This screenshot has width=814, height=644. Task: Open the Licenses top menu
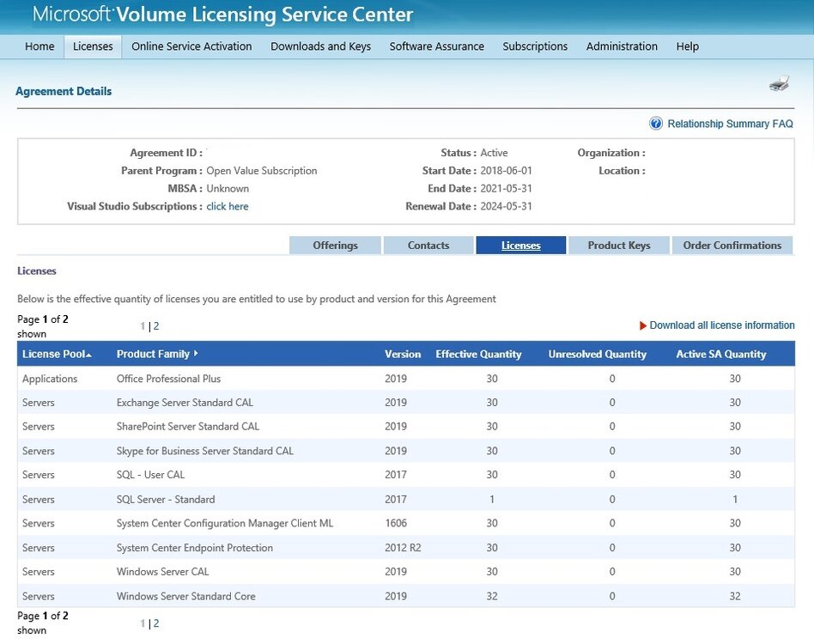tap(93, 46)
